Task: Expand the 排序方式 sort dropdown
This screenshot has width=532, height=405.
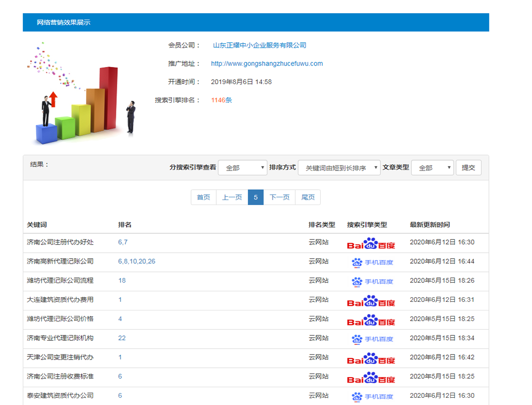Action: point(339,168)
